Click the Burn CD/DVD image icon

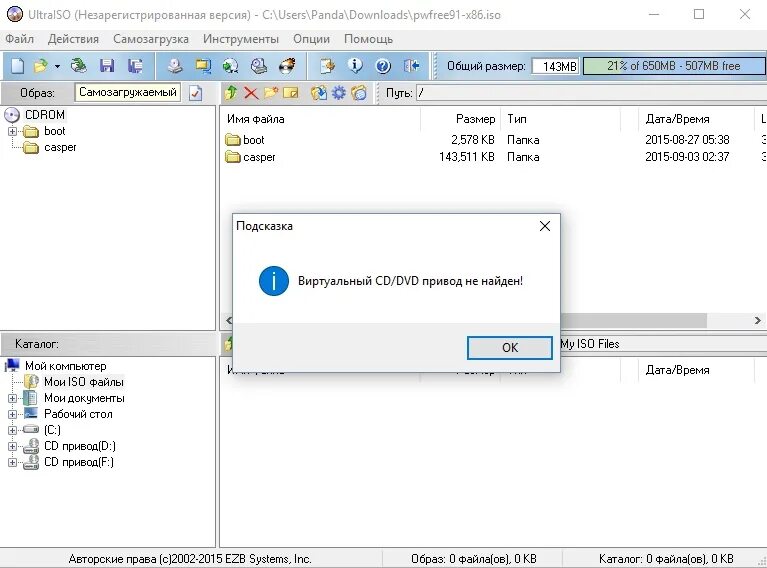pos(287,66)
